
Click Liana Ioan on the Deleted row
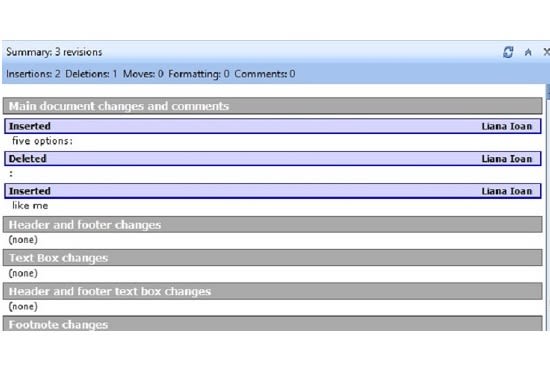coord(507,159)
